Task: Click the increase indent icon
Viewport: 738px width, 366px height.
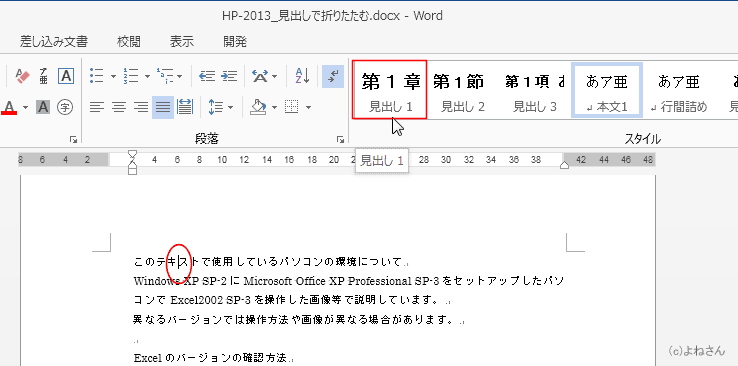Action: point(229,76)
